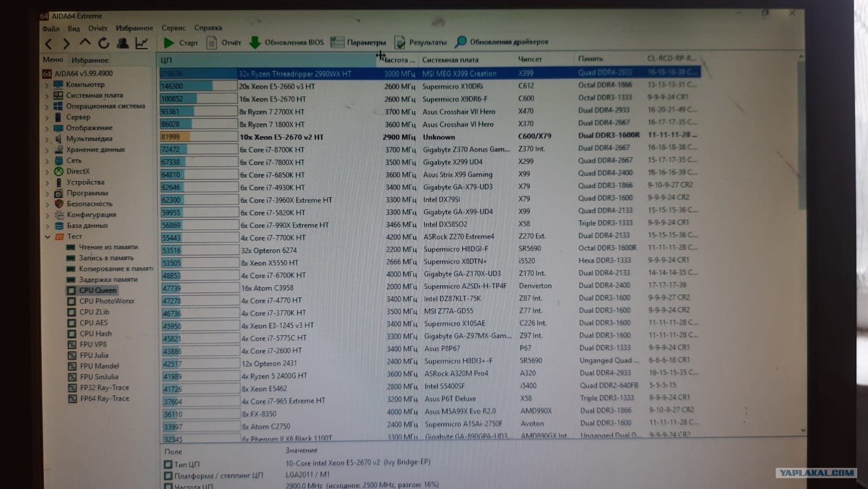Viewport: 868px width, 489px height.
Task: Select the Копирование в памяти test icon
Action: pyautogui.click(x=71, y=269)
